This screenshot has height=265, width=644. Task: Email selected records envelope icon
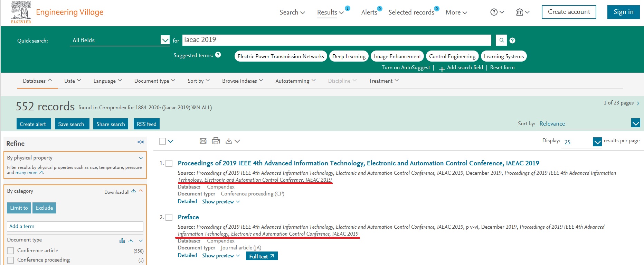tap(203, 141)
